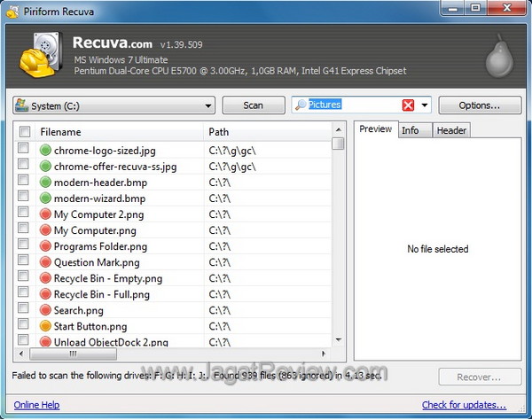Viewport: 532px width, 420px height.
Task: Sort by the Filename column header
Action: click(x=119, y=132)
